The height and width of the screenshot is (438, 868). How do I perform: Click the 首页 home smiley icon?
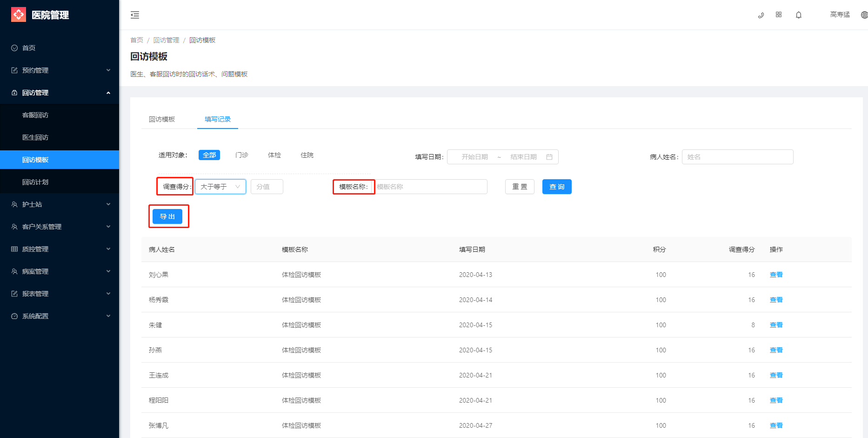(14, 48)
